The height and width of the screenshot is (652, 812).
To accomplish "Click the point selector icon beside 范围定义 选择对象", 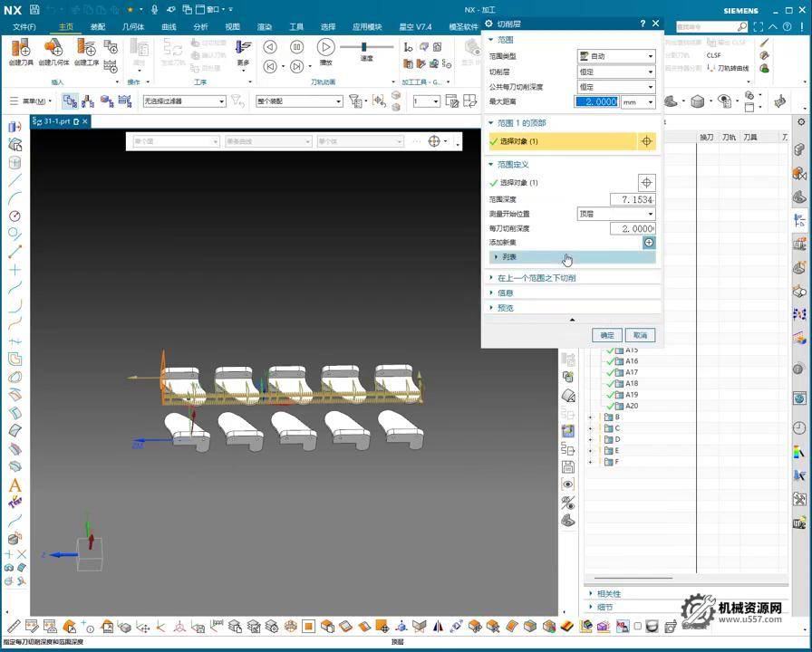I will (x=646, y=183).
